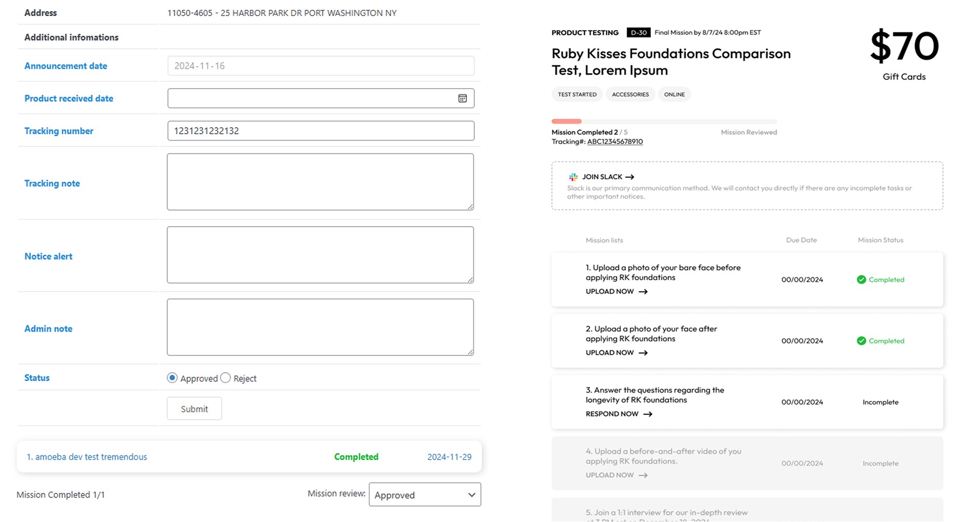Click green check icon on mission 2
The image size is (980, 522).
(x=861, y=341)
